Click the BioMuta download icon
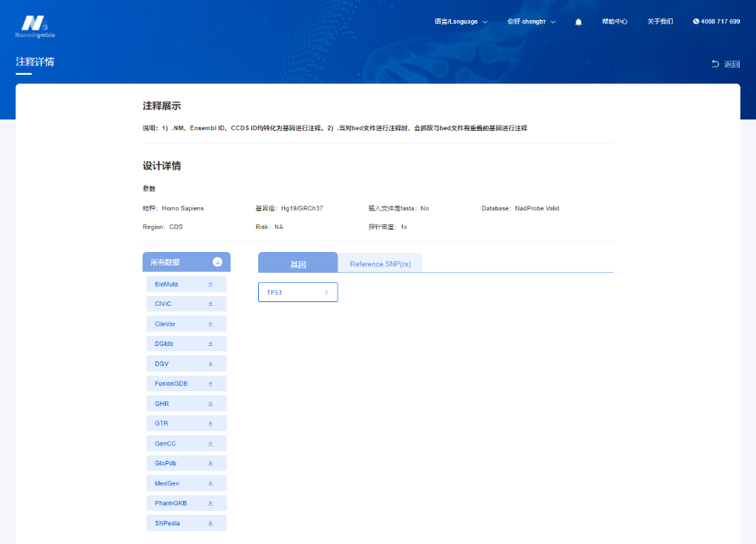756x544 pixels. [x=210, y=284]
